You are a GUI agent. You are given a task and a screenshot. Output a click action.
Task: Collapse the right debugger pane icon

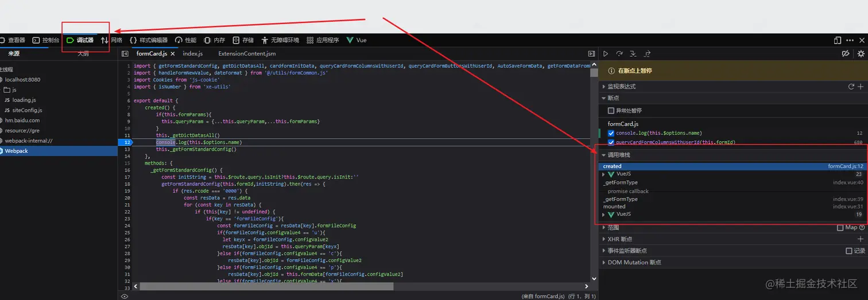pos(591,53)
